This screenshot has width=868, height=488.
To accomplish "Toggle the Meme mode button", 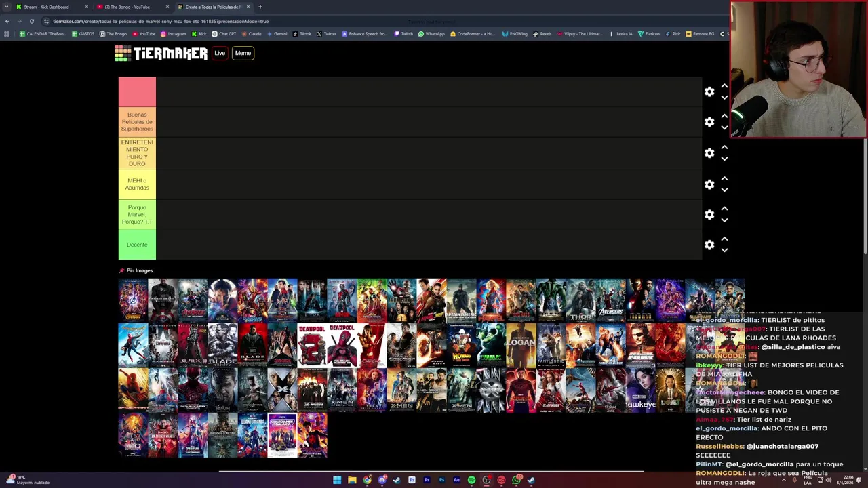I will click(243, 53).
